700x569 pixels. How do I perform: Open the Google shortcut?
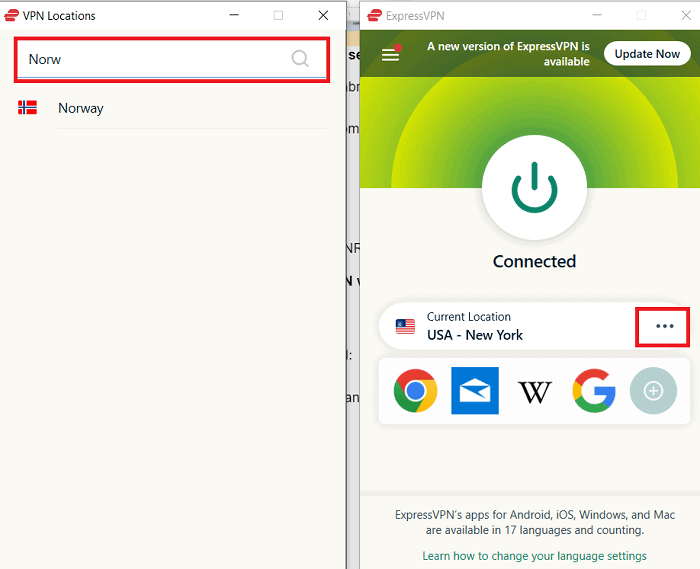(x=593, y=391)
